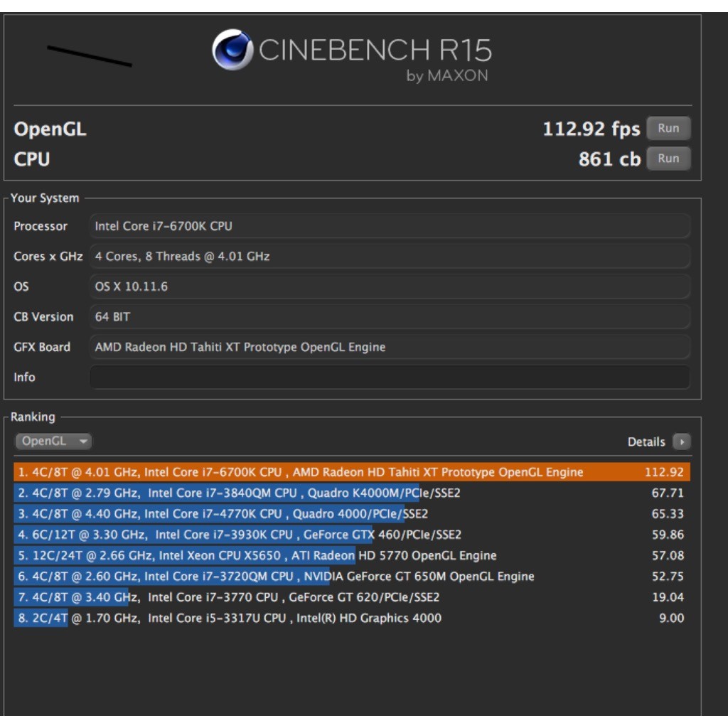Click the Info label in Your System
This screenshot has height=728, width=728.
pos(24,377)
